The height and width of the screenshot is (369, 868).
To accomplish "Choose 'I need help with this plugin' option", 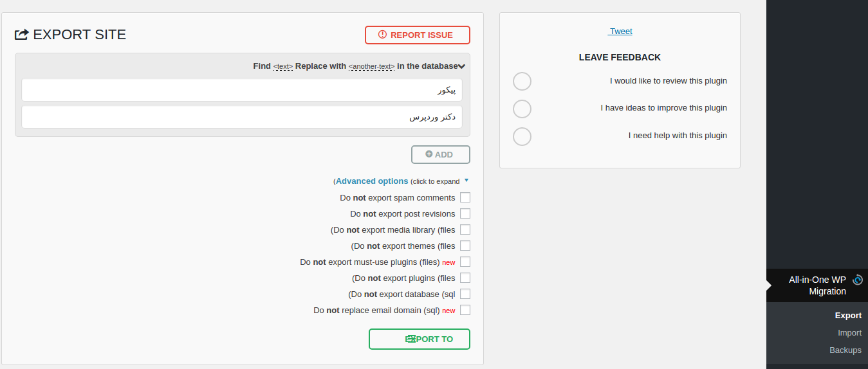I will [x=522, y=136].
